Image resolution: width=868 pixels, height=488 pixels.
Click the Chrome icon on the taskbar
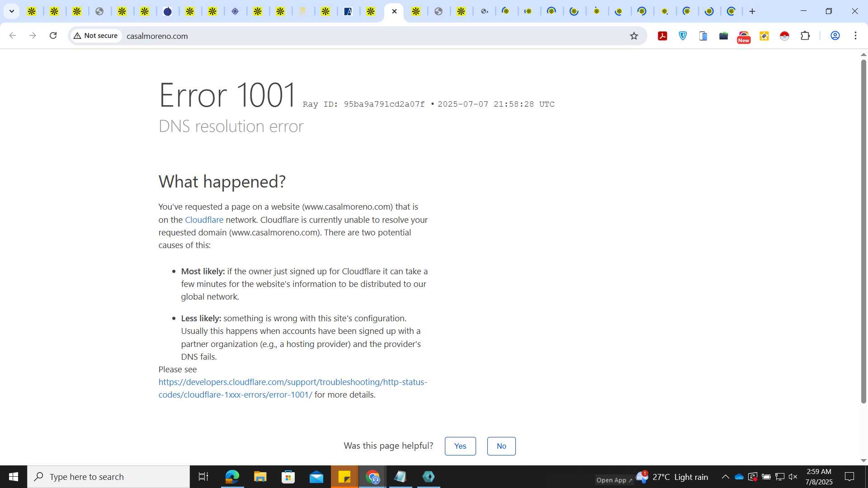click(x=373, y=477)
